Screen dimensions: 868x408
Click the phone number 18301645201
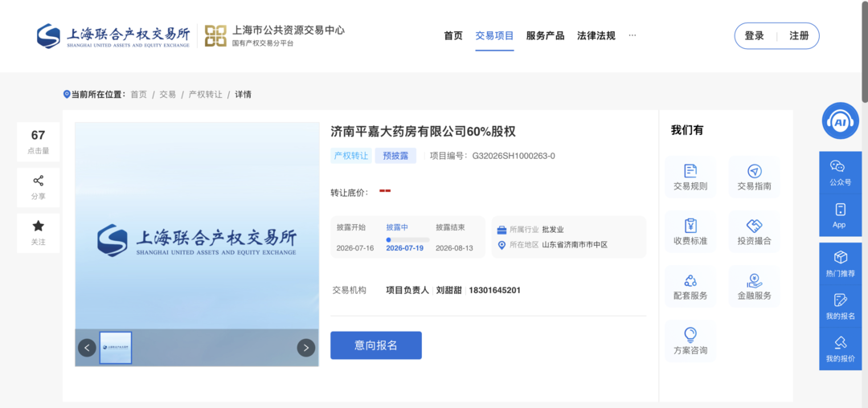494,290
